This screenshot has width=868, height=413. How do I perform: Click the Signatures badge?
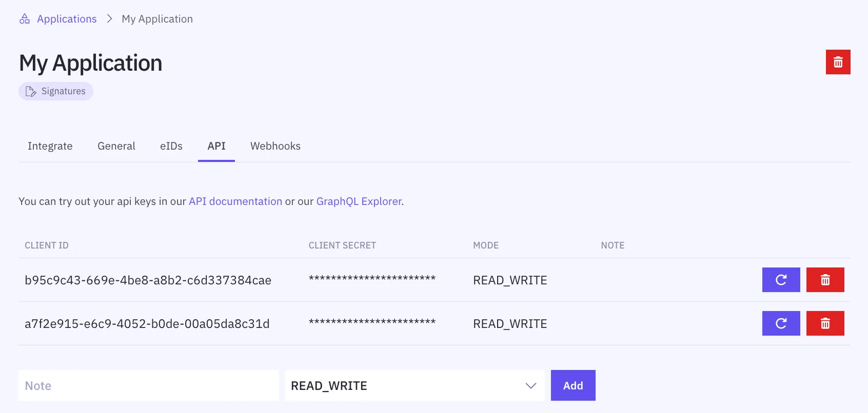tap(56, 91)
